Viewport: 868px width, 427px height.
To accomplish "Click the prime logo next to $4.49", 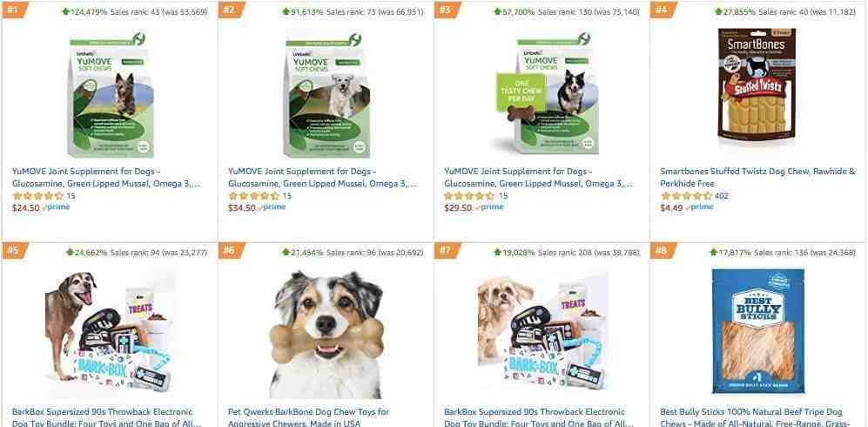I will pyautogui.click(x=700, y=207).
